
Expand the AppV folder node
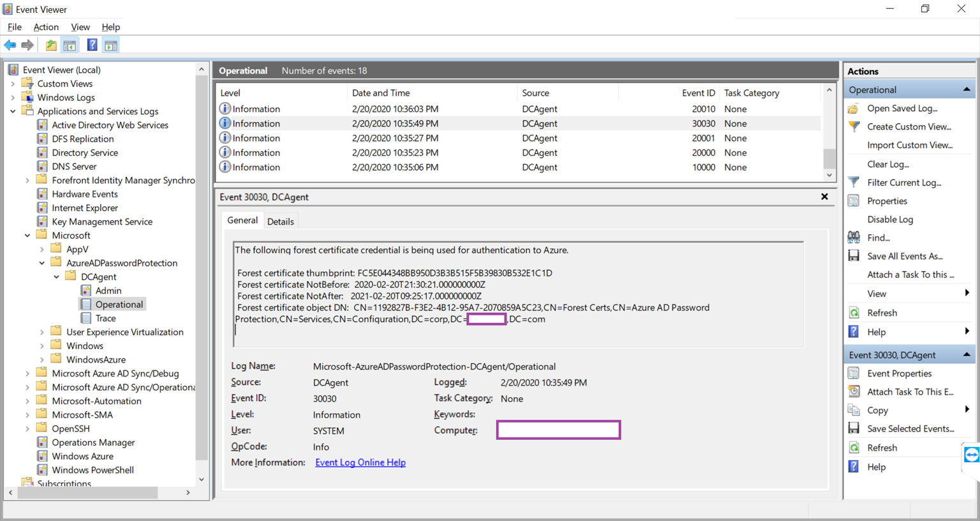(x=42, y=250)
